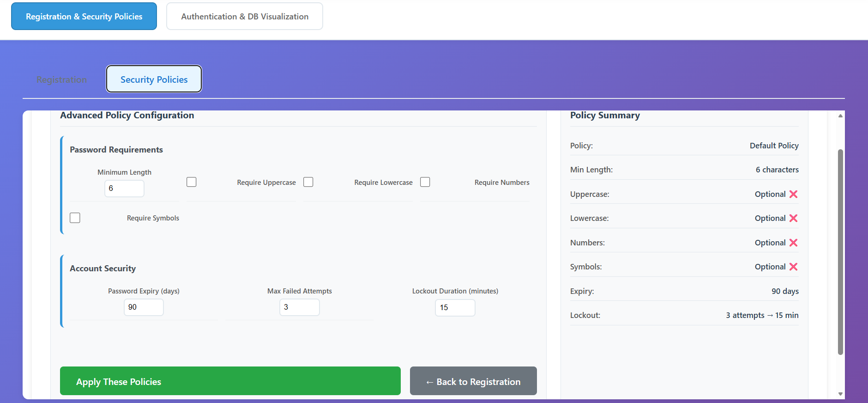Click the red X beside Lowercase Optional
The height and width of the screenshot is (403, 868).
point(793,218)
